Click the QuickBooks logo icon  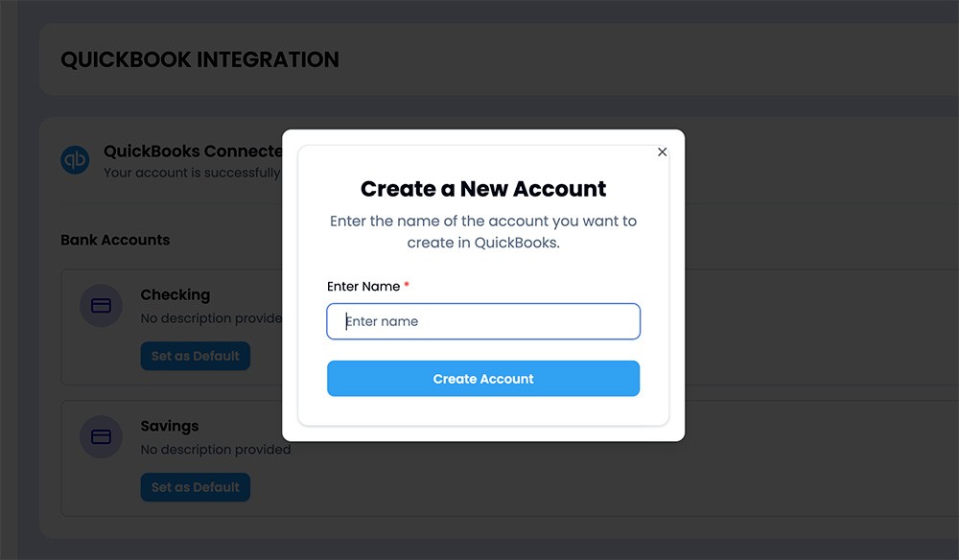(x=75, y=159)
